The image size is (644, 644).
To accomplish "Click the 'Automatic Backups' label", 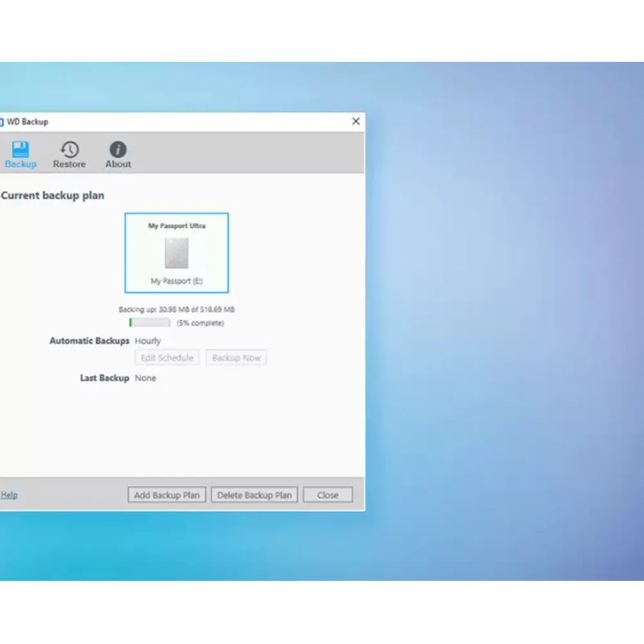I will click(x=90, y=341).
